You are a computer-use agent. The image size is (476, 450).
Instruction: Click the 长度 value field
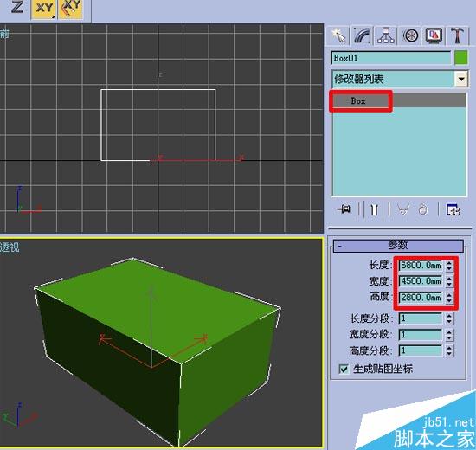click(x=421, y=266)
